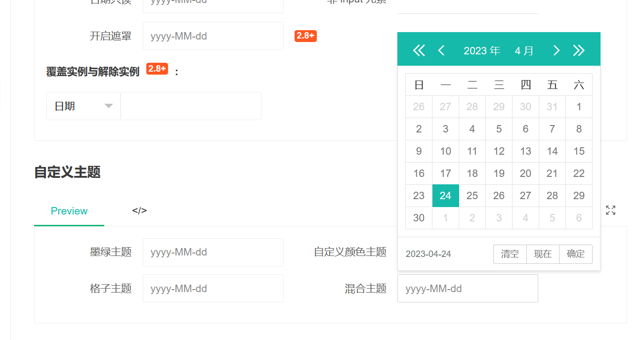The height and width of the screenshot is (340, 644).
Task: Click the 混合主题 date input field
Action: (x=468, y=288)
